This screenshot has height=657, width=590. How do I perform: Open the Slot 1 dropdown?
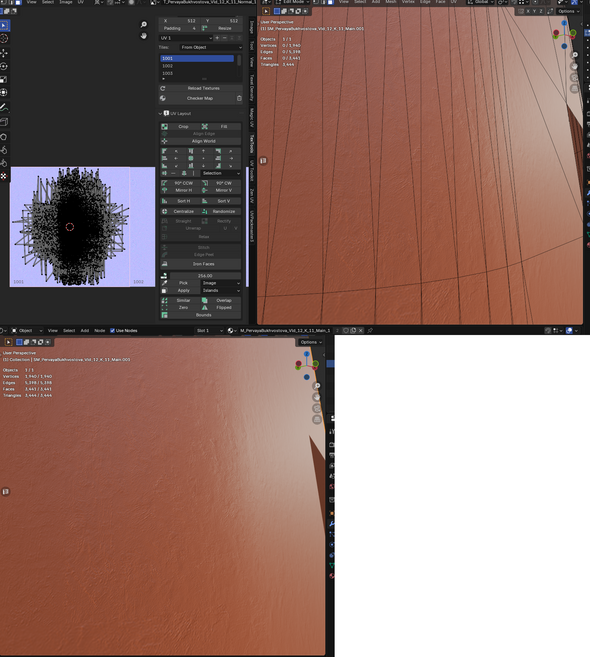point(210,331)
